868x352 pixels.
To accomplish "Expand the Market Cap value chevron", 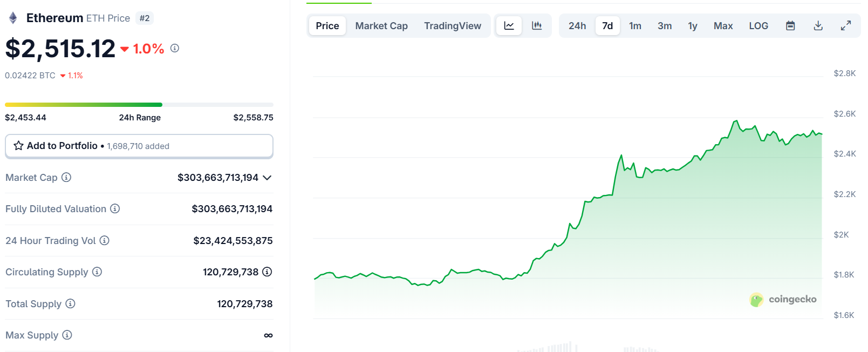I will click(267, 178).
